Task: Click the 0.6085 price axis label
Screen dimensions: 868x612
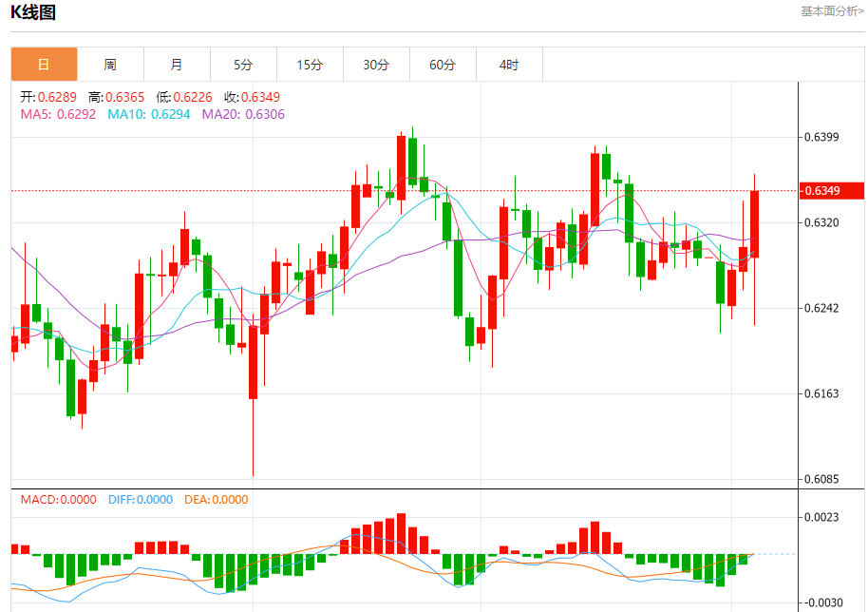Action: pyautogui.click(x=822, y=479)
